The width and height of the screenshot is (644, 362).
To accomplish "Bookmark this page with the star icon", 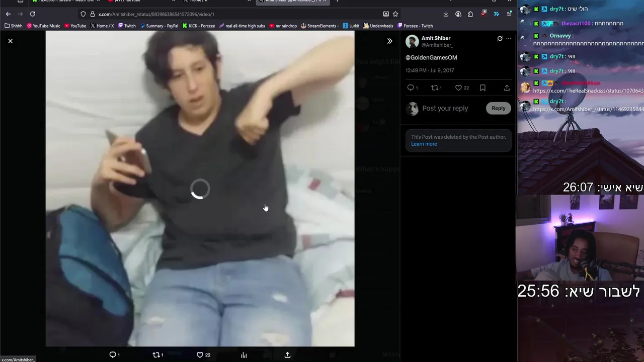I will point(395,14).
